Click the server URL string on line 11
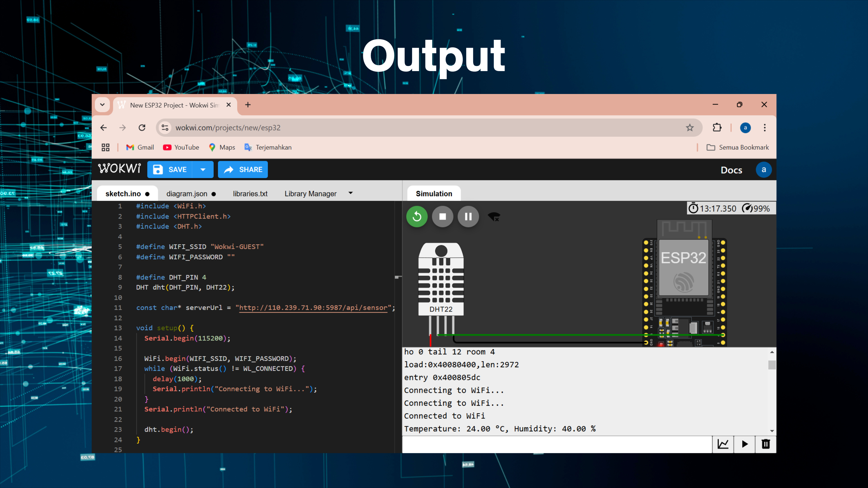The height and width of the screenshot is (488, 868). tap(313, 308)
